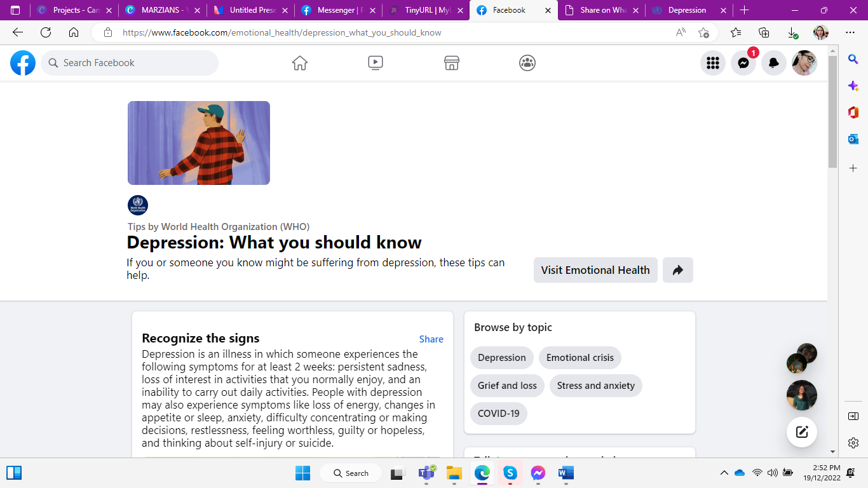Close the active Facebook tab

point(548,10)
